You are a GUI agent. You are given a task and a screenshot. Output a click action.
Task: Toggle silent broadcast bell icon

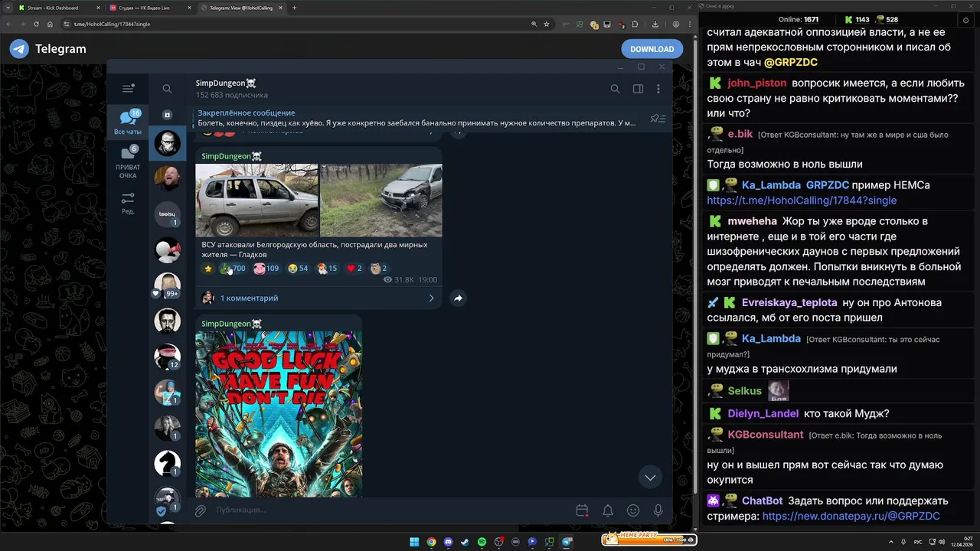click(x=607, y=510)
